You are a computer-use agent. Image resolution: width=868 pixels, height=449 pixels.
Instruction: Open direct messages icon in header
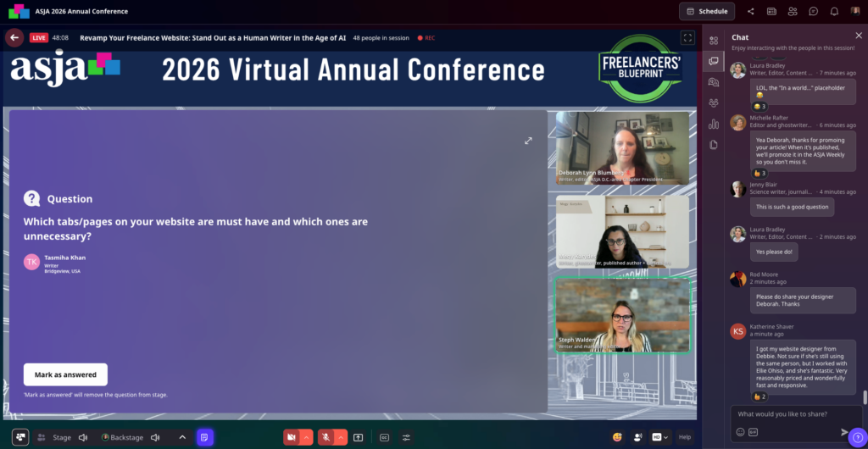(x=813, y=11)
